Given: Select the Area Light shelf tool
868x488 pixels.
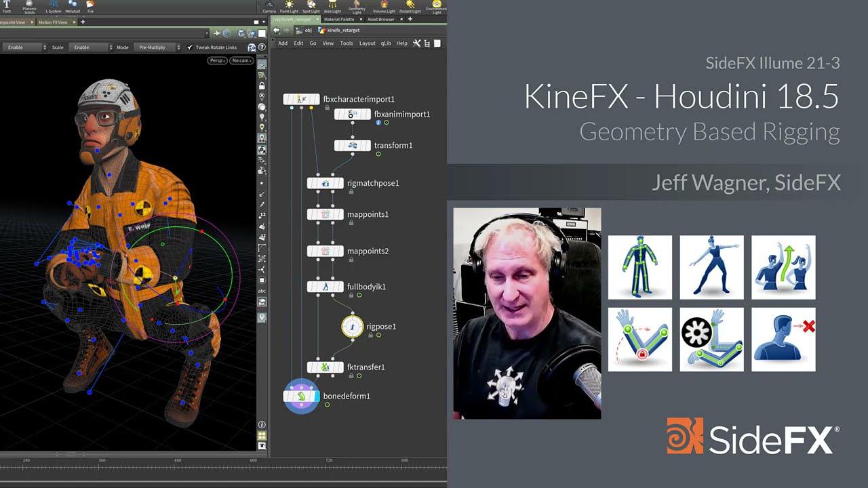Looking at the screenshot, I should point(332,6).
